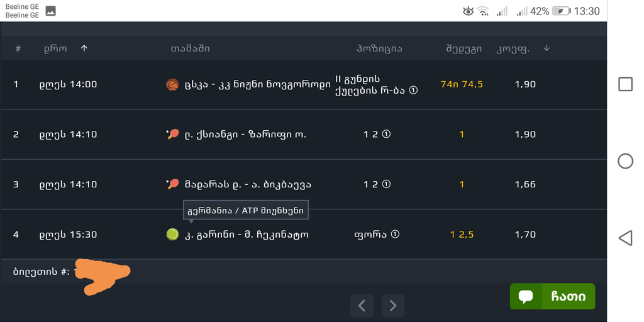644x322 pixels.
Task: Click the table tennis icon in row 3
Action: click(172, 184)
